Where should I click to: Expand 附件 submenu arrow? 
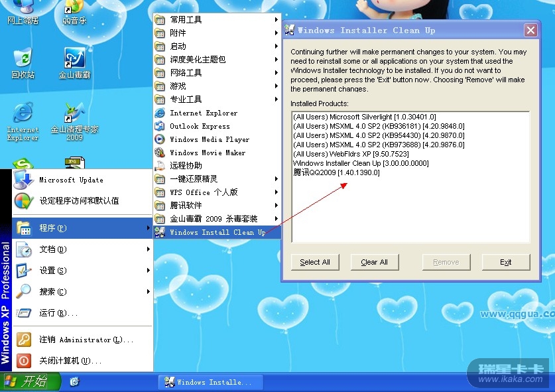[276, 33]
